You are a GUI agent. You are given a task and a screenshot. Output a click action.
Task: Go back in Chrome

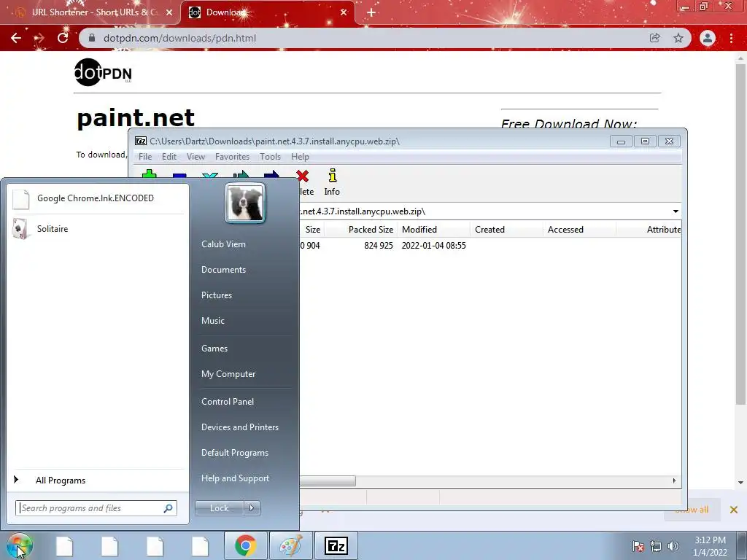pos(16,38)
